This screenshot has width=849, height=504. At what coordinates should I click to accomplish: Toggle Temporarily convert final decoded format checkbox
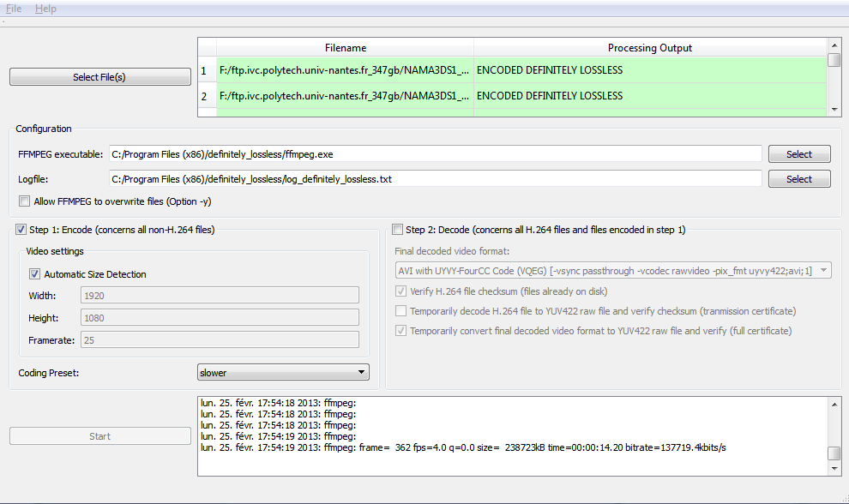[400, 330]
